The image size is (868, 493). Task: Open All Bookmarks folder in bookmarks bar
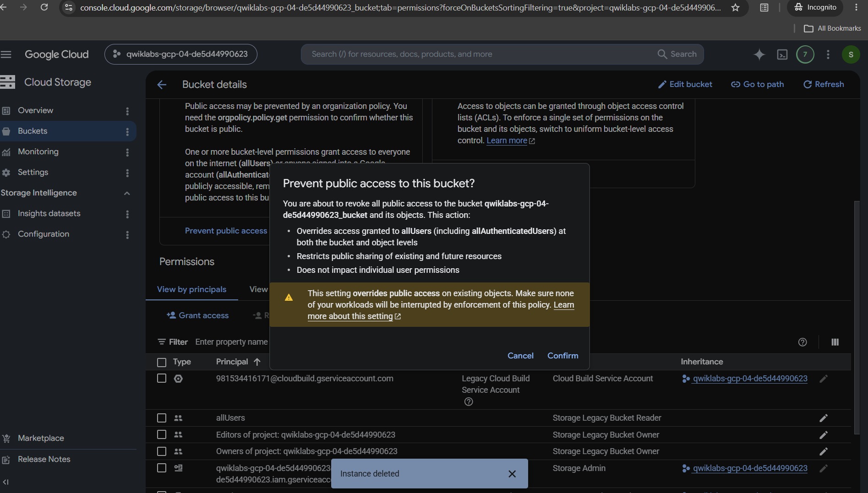click(x=832, y=28)
